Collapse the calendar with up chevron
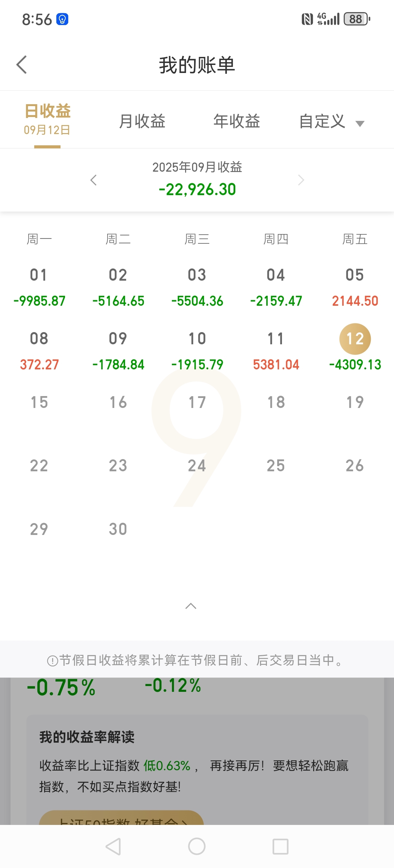 click(191, 606)
